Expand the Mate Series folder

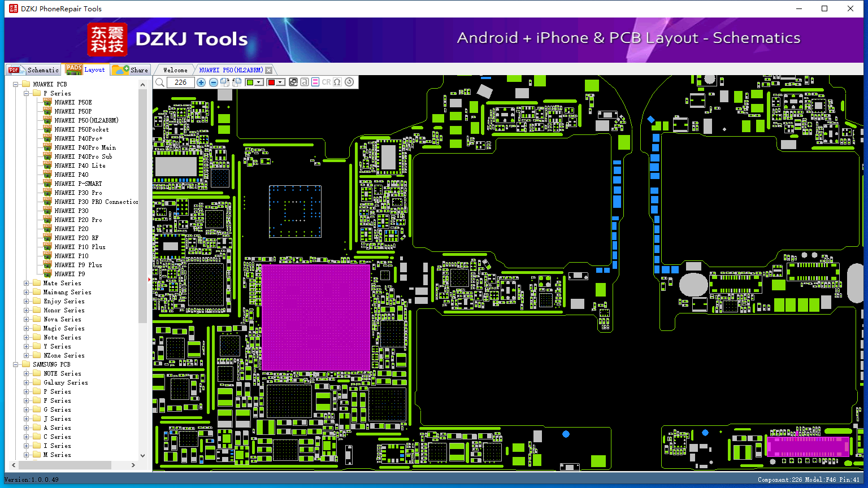27,283
